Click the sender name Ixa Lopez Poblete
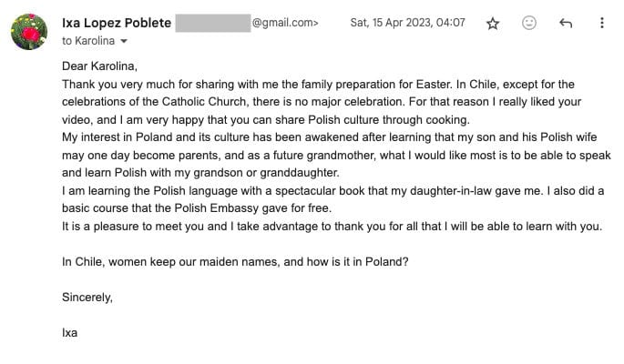 [x=116, y=23]
